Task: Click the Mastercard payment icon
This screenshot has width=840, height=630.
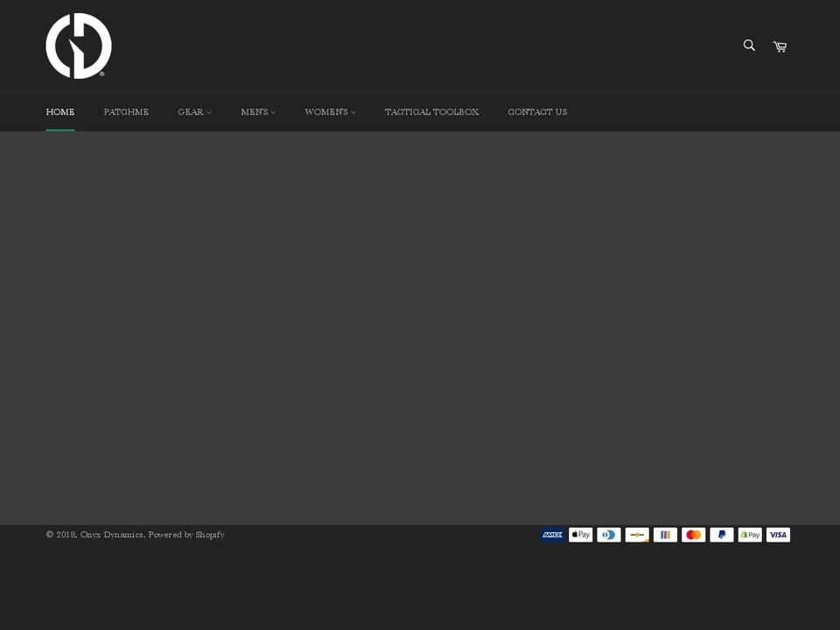Action: click(x=693, y=535)
